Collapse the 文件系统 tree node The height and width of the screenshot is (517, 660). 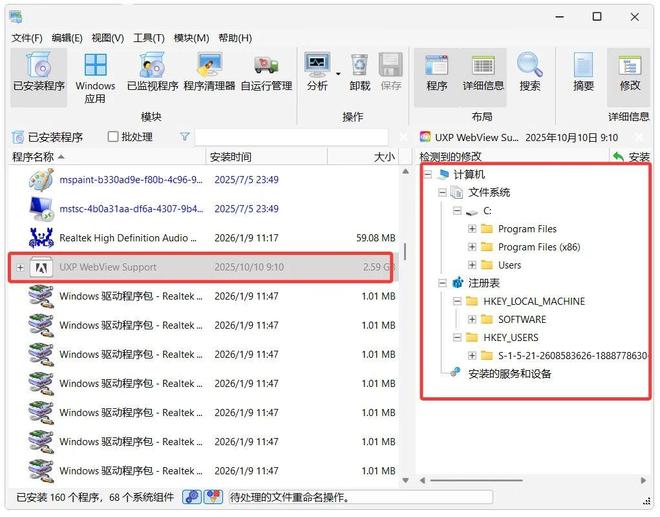(x=442, y=192)
